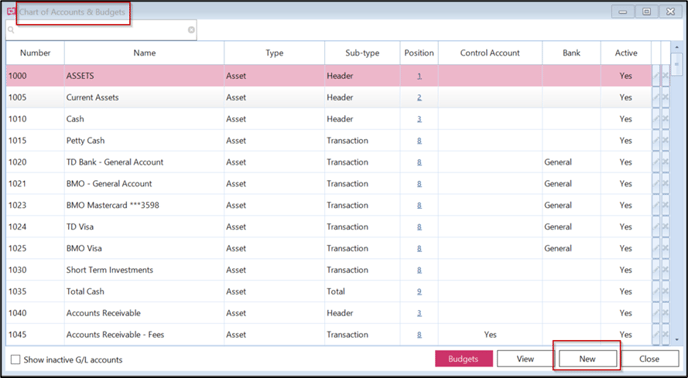Edit the Total Cash account
688x378 pixels.
click(656, 291)
